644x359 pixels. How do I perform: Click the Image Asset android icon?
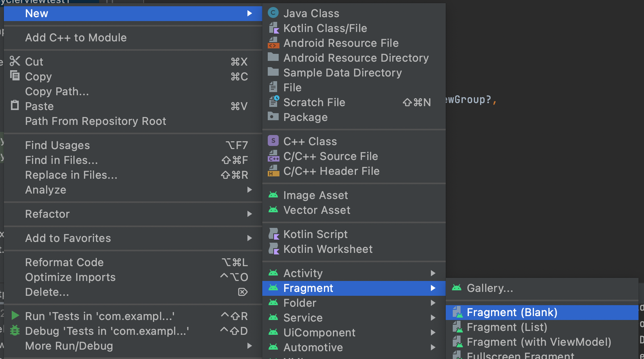point(273,195)
